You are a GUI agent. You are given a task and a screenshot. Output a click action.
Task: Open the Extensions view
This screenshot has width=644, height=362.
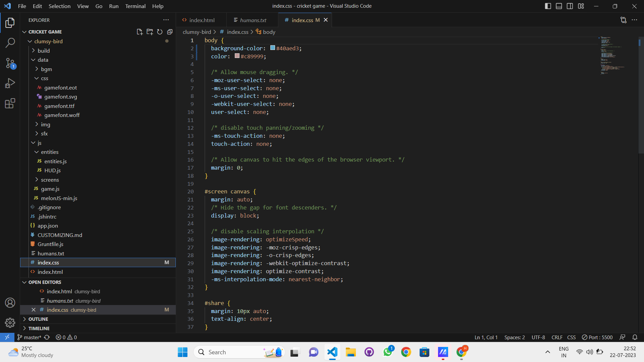pyautogui.click(x=10, y=103)
